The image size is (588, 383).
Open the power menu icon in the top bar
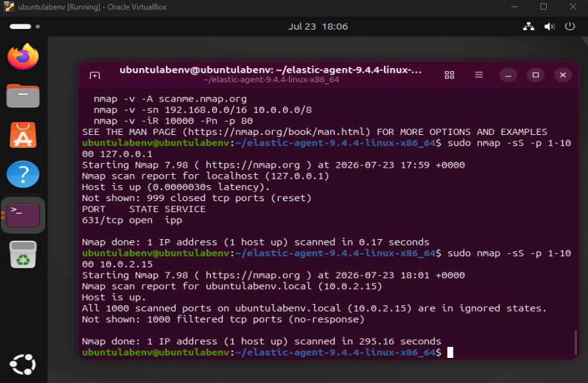click(x=569, y=26)
